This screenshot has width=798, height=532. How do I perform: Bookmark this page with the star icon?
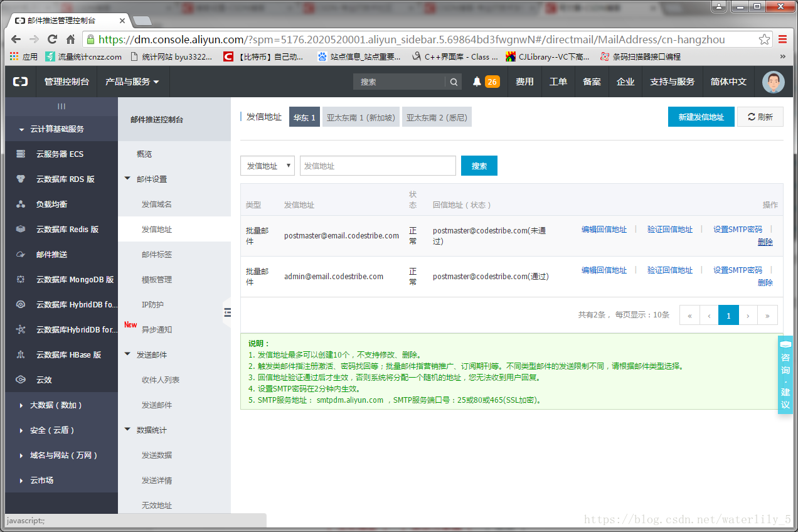pos(764,39)
